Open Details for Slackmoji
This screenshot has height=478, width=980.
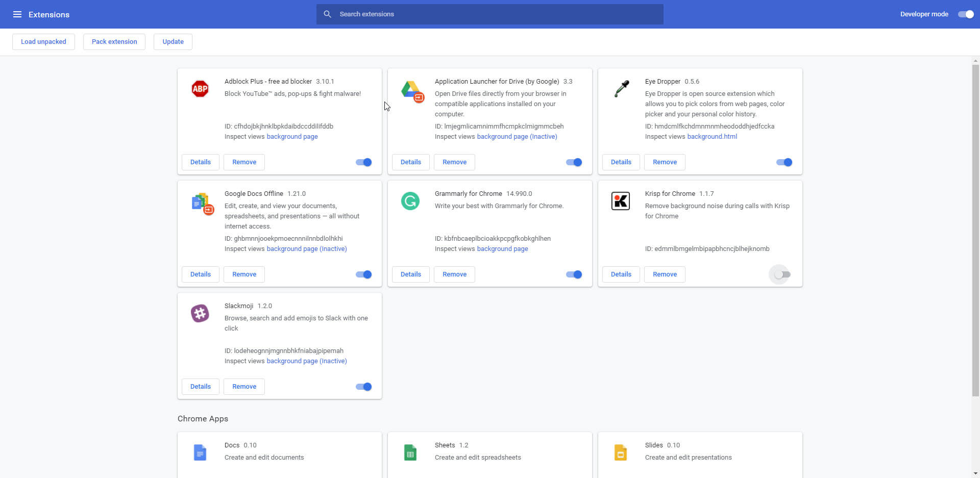[201, 387]
